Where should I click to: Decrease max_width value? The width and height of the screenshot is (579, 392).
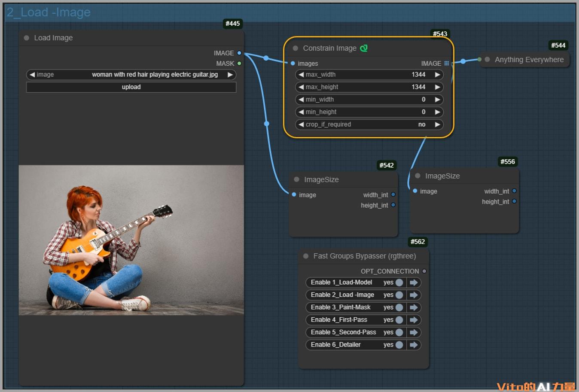pyautogui.click(x=301, y=75)
